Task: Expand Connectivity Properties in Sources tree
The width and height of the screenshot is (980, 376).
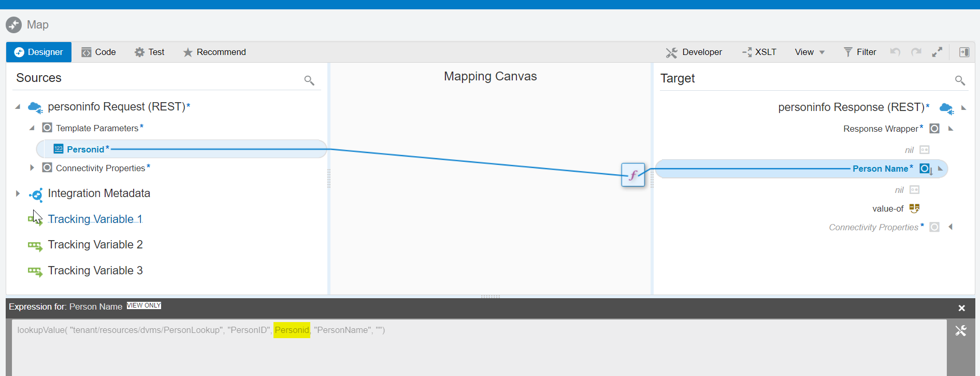Action: point(32,168)
